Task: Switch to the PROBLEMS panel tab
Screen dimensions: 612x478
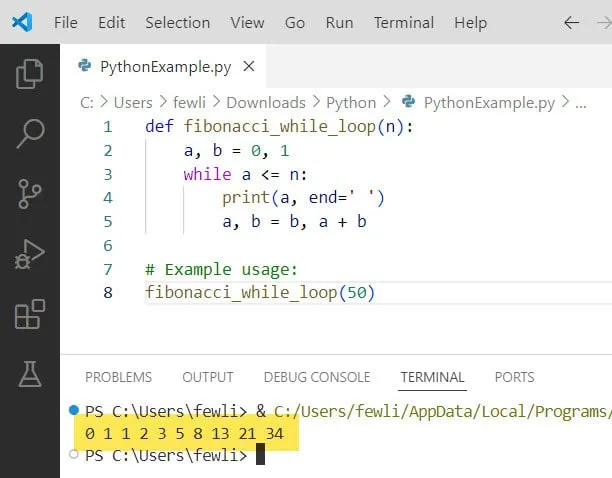Action: click(x=118, y=377)
